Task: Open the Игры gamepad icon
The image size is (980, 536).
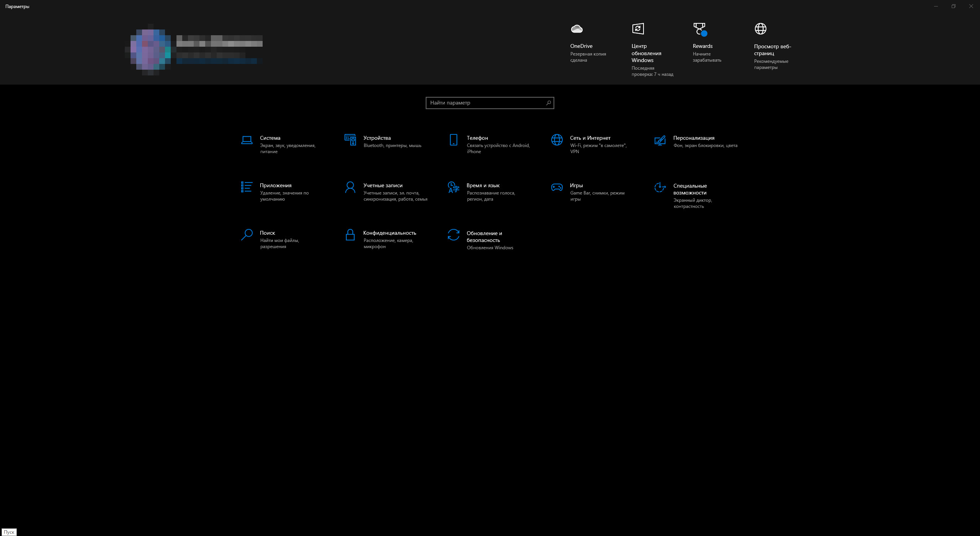Action: (557, 187)
